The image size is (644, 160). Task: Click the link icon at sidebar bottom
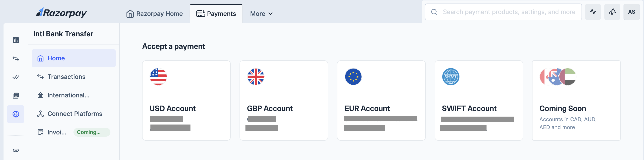[x=16, y=150]
